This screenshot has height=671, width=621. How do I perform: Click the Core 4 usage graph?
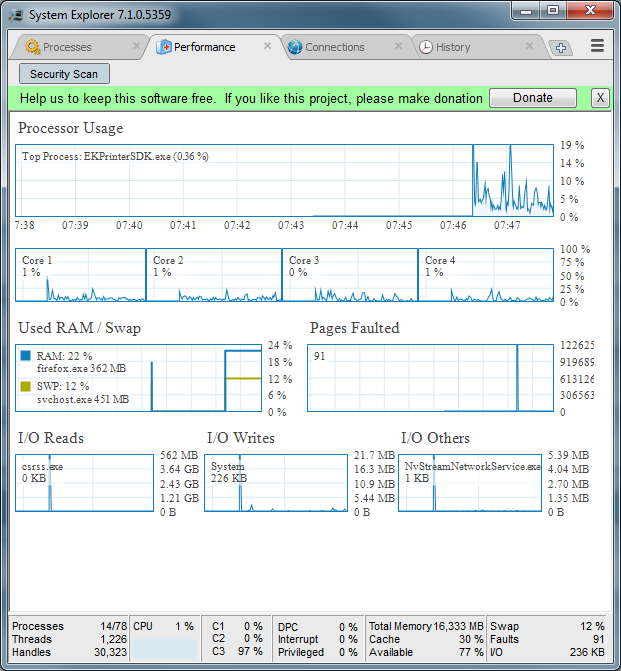point(486,275)
